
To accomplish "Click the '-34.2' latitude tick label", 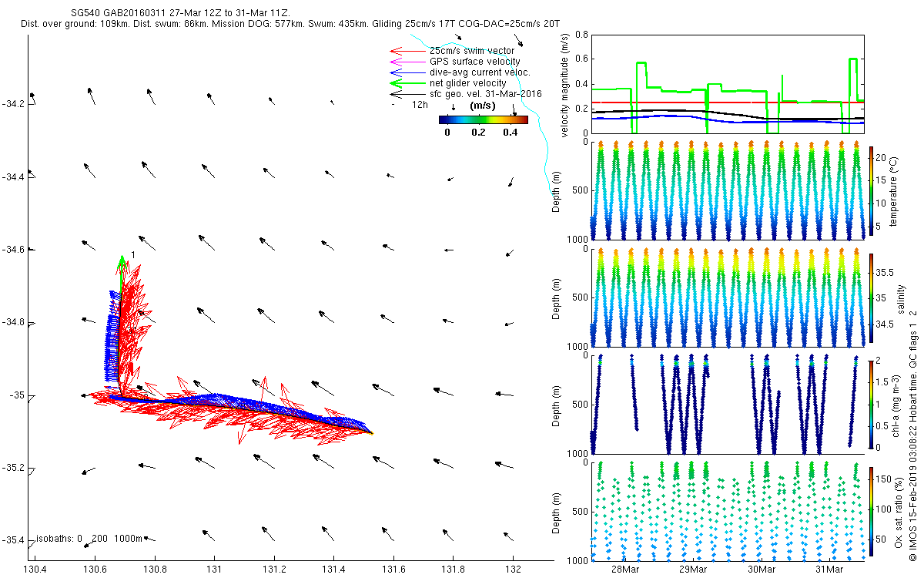I will 14,104.
